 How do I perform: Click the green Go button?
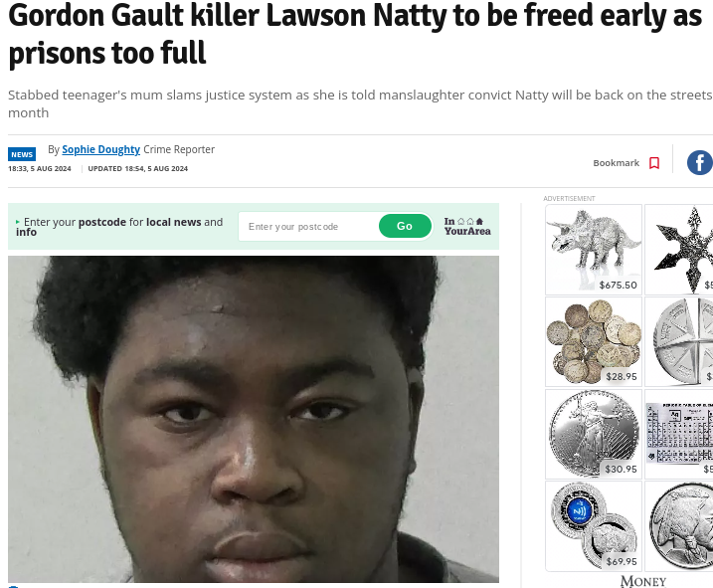pyautogui.click(x=405, y=226)
